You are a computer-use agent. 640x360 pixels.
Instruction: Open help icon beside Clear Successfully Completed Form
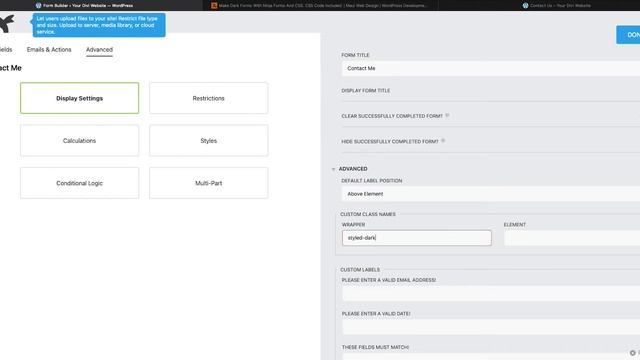447,116
